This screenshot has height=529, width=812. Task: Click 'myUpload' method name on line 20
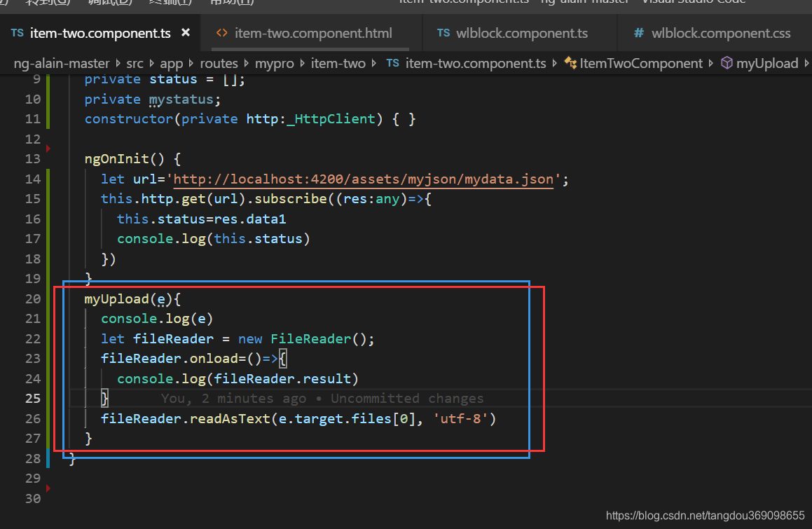pos(116,298)
